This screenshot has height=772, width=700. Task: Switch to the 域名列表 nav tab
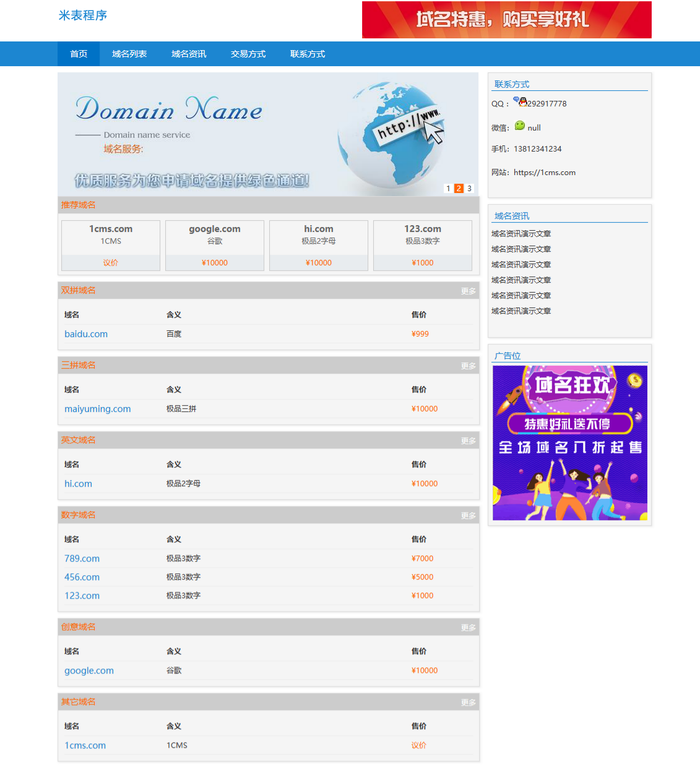click(x=129, y=54)
